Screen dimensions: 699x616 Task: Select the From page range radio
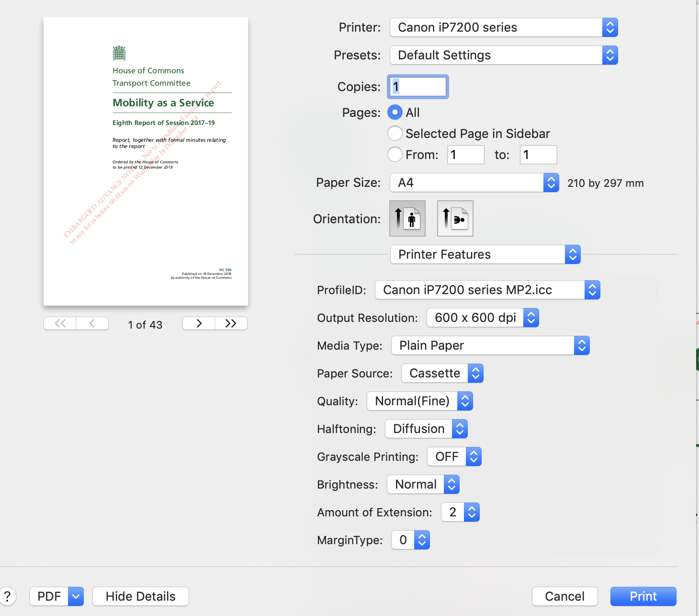[395, 154]
